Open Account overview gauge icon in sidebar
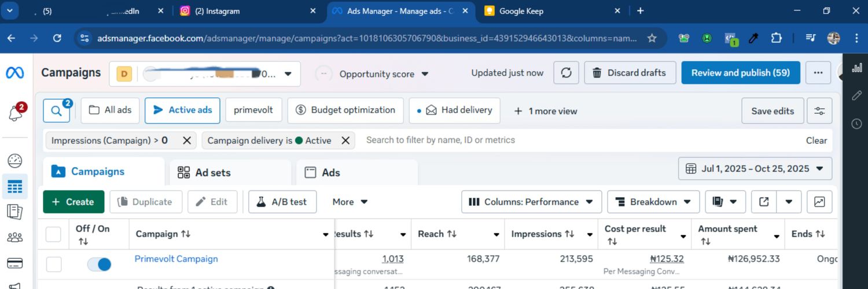 (x=15, y=161)
